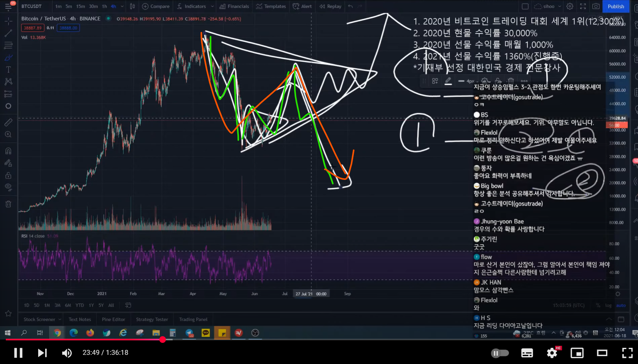Screen dimensions: 638x364
Task: Toggle YouTube autoplay switch
Action: pos(499,353)
